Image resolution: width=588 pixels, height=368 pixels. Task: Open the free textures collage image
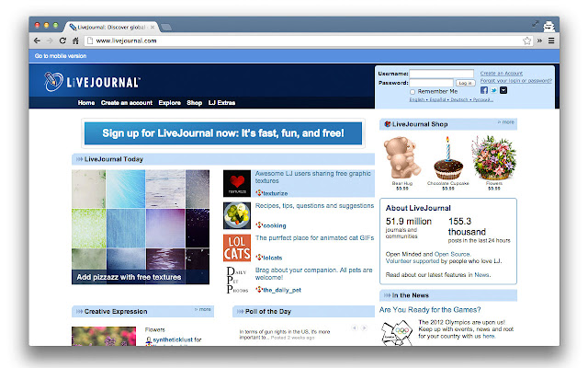coord(141,227)
